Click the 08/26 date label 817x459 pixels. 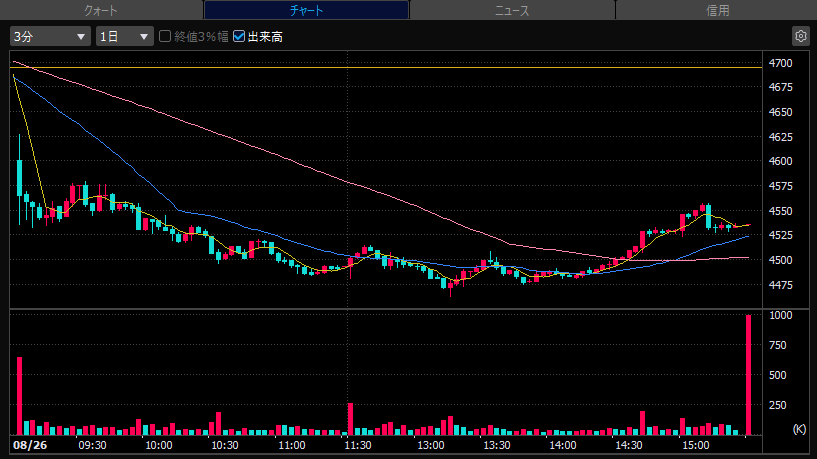pos(30,445)
